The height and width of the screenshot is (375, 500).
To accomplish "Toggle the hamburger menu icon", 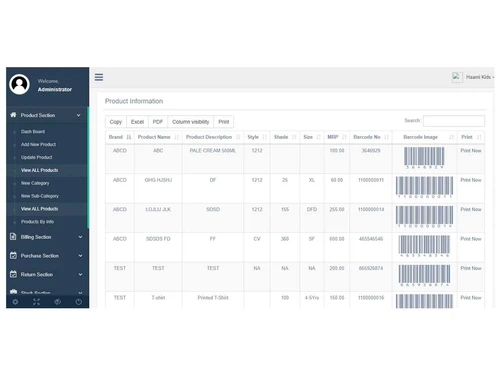I will (99, 77).
